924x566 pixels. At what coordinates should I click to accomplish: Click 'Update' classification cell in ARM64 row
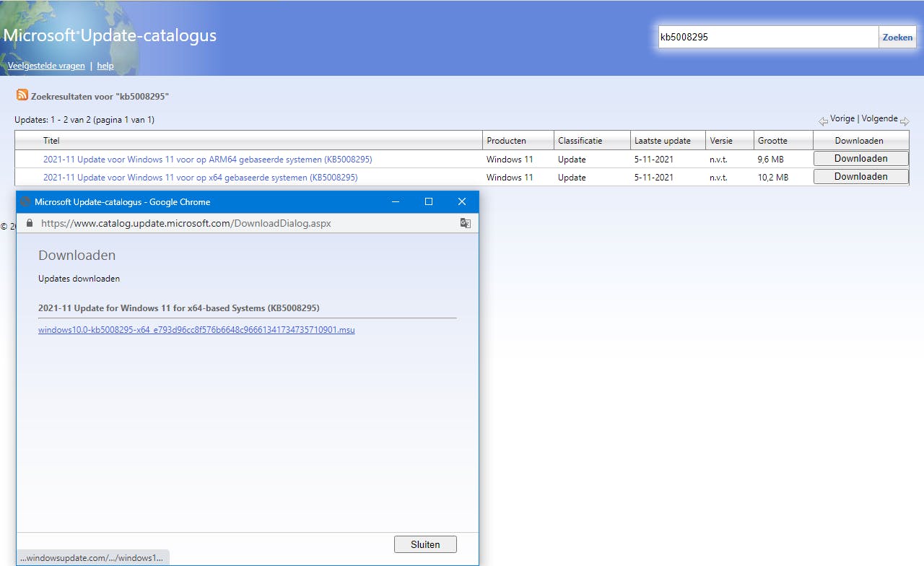(x=572, y=160)
